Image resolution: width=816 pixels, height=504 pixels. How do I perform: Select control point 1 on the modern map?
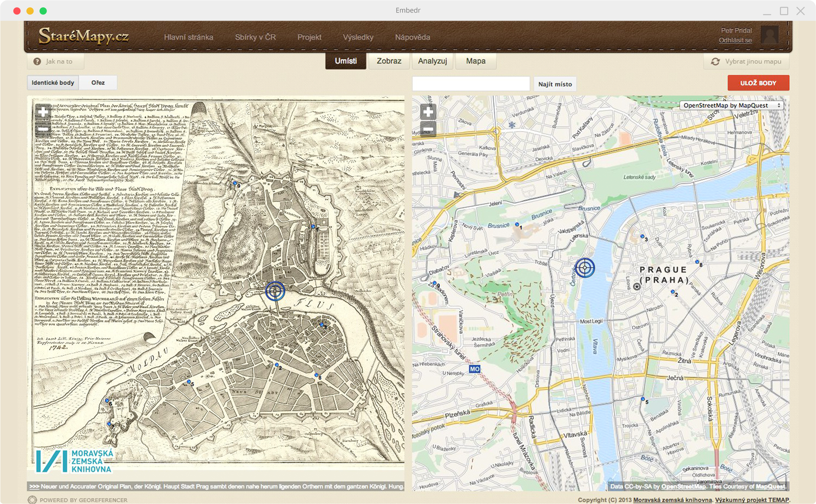click(x=517, y=225)
